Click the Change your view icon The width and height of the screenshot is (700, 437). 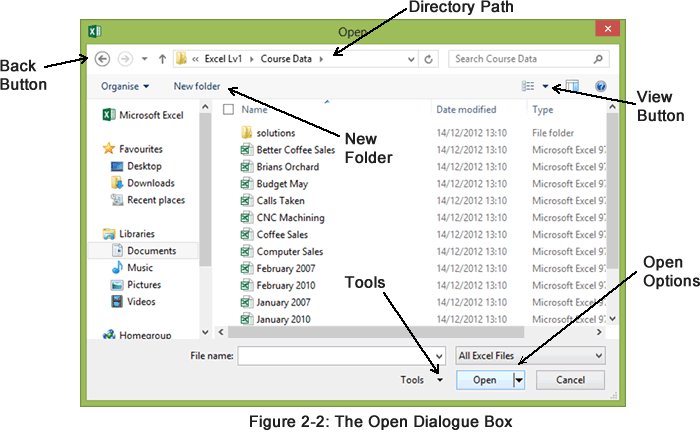click(528, 87)
